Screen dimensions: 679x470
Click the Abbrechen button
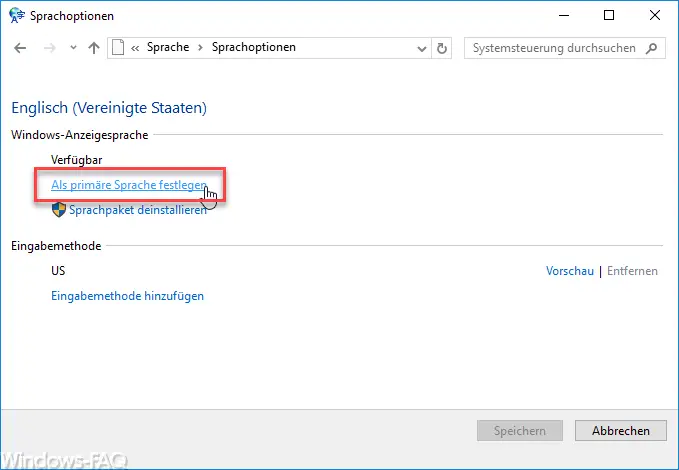tap(621, 431)
